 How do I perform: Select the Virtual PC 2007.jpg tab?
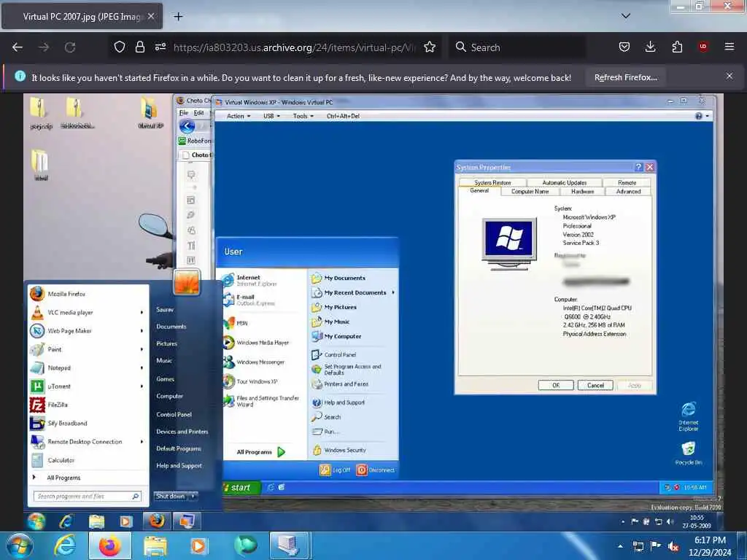click(x=82, y=16)
